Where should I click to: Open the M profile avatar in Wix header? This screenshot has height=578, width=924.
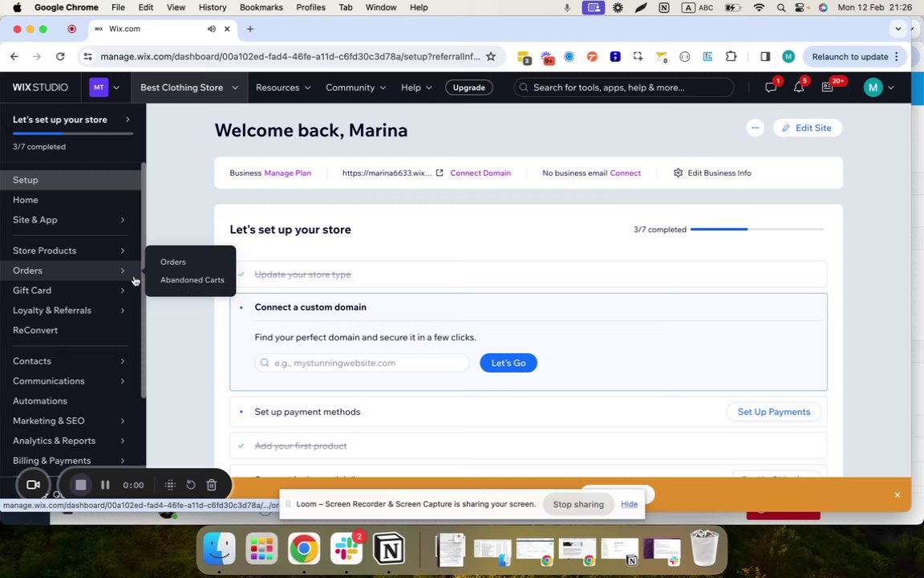(x=873, y=88)
